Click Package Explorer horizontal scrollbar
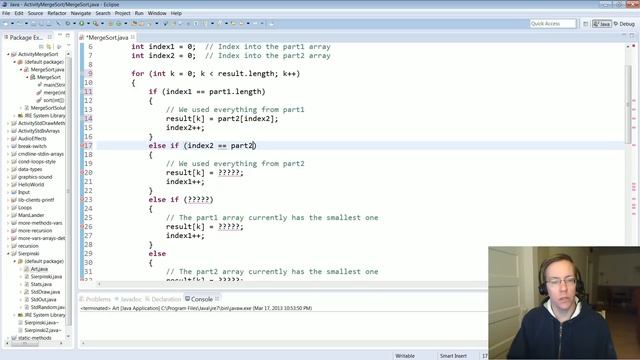 [24, 344]
